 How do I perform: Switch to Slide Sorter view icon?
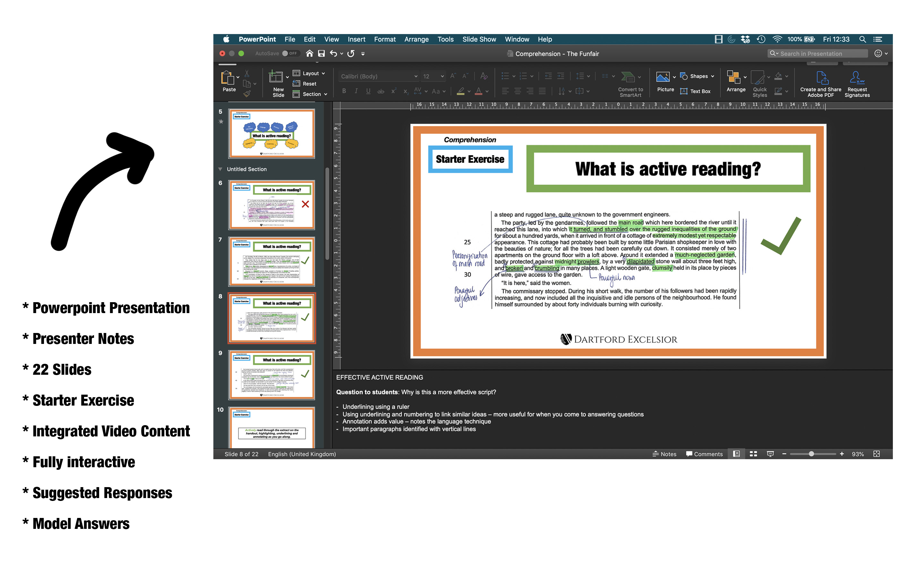753,454
